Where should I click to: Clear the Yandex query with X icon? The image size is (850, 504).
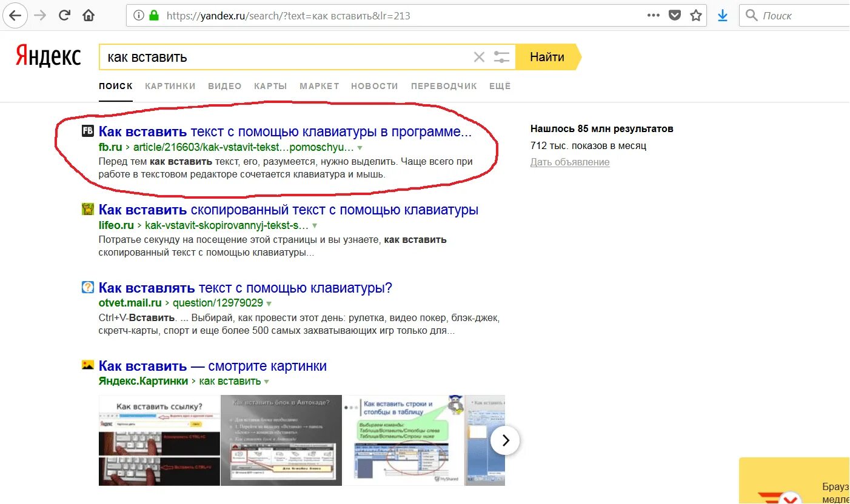pos(479,57)
